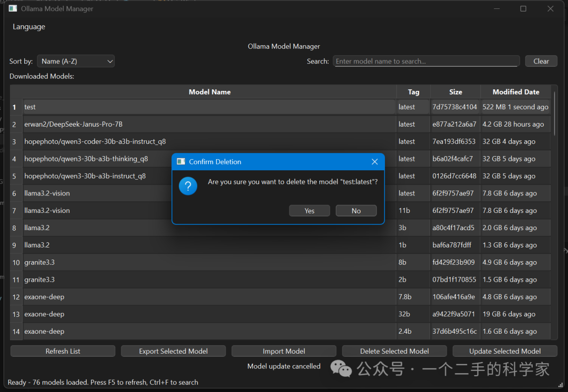This screenshot has width=568, height=392.
Task: Click the Import Model button
Action: click(x=283, y=351)
